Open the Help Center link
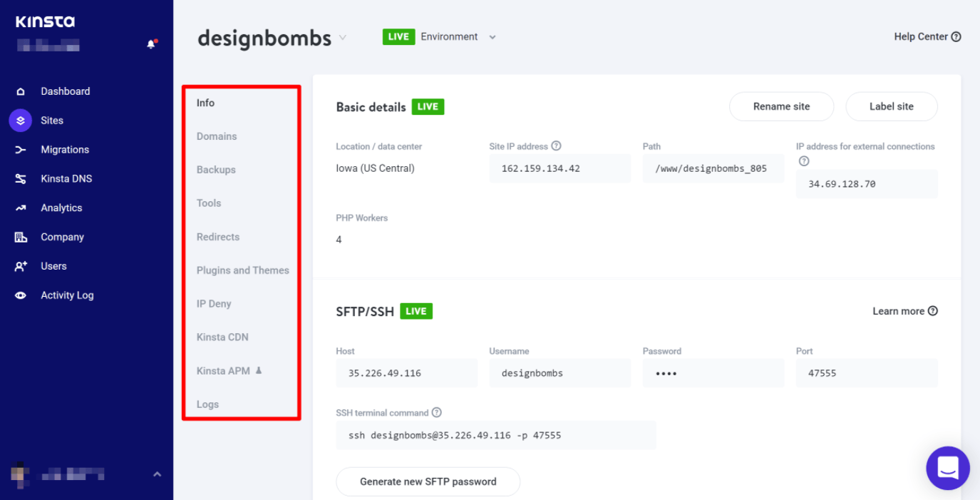The image size is (980, 500). pos(927,37)
